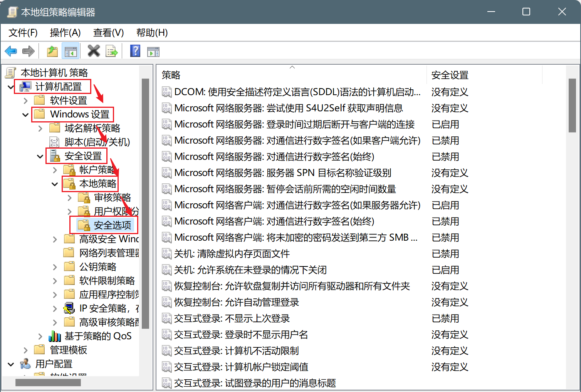Click the 本地计算机 策略 root icon
Screen dimensions: 581x392
tap(11, 72)
